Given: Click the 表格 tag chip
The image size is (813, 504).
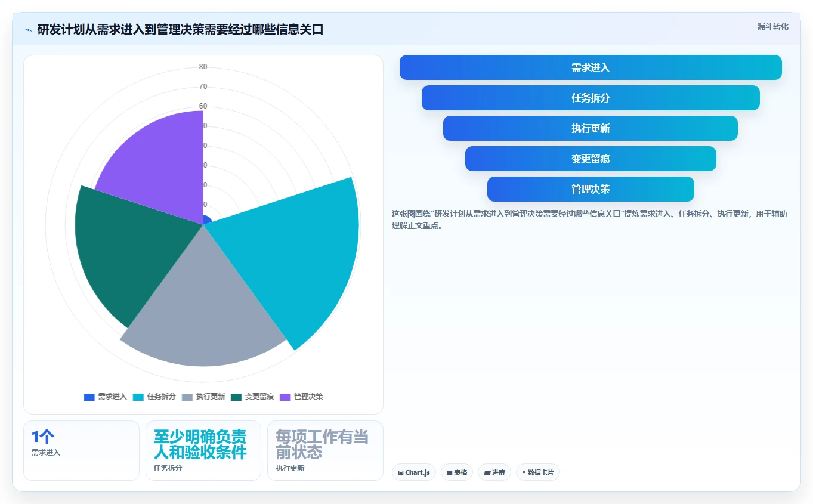Looking at the screenshot, I should (457, 472).
